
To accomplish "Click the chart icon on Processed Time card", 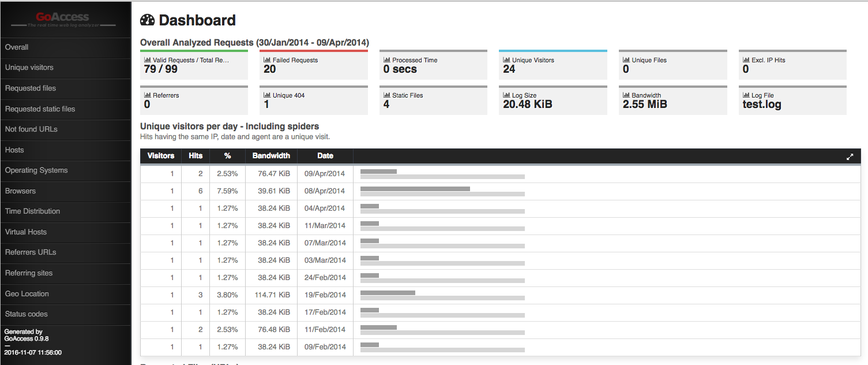I will point(387,60).
